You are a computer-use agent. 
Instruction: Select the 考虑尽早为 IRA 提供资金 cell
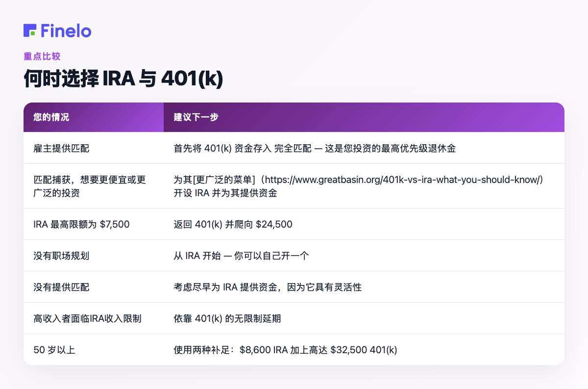364,287
